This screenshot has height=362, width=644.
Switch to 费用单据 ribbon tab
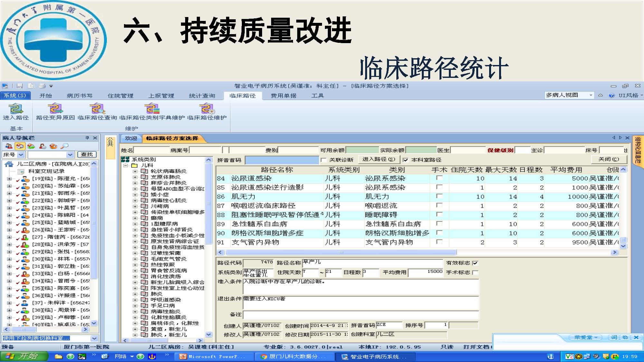click(x=283, y=96)
